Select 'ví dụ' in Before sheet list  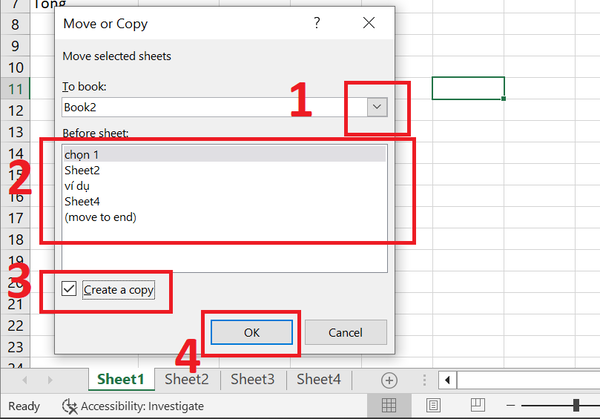click(x=225, y=186)
